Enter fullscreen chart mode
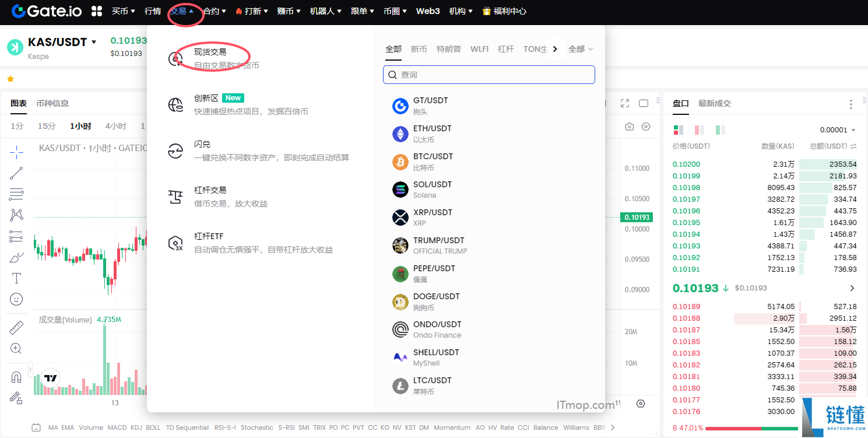Image resolution: width=868 pixels, height=438 pixels. 625,103
